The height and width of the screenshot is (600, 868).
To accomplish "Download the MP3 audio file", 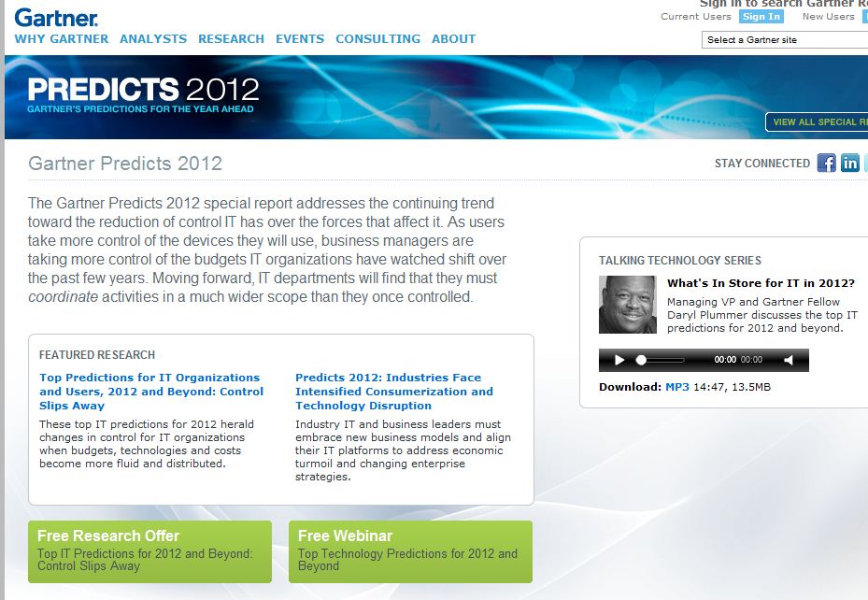I will [676, 387].
